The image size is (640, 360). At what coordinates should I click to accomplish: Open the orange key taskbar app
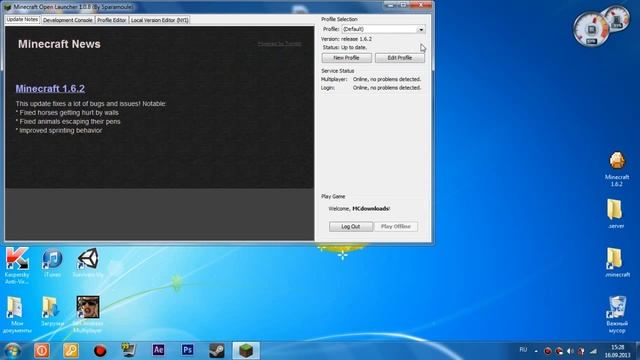(x=71, y=351)
